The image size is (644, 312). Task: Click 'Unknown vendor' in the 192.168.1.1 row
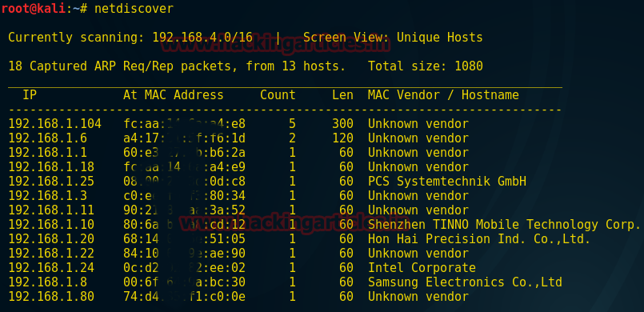pos(418,153)
